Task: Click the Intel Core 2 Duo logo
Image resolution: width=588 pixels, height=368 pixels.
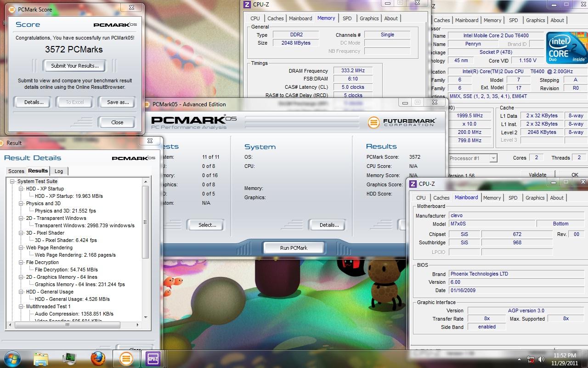Action: pos(566,48)
